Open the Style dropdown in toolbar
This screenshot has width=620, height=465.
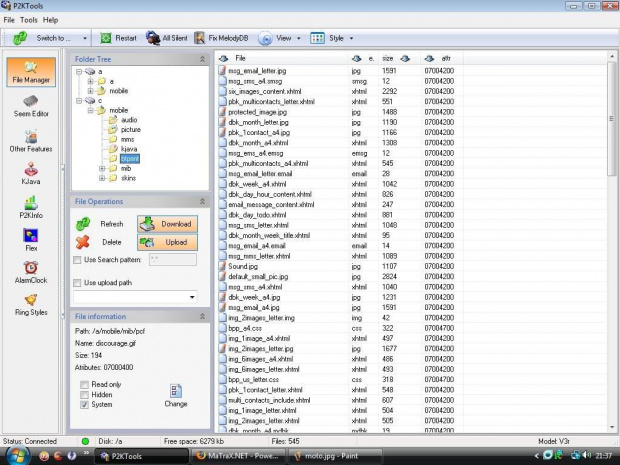click(332, 38)
